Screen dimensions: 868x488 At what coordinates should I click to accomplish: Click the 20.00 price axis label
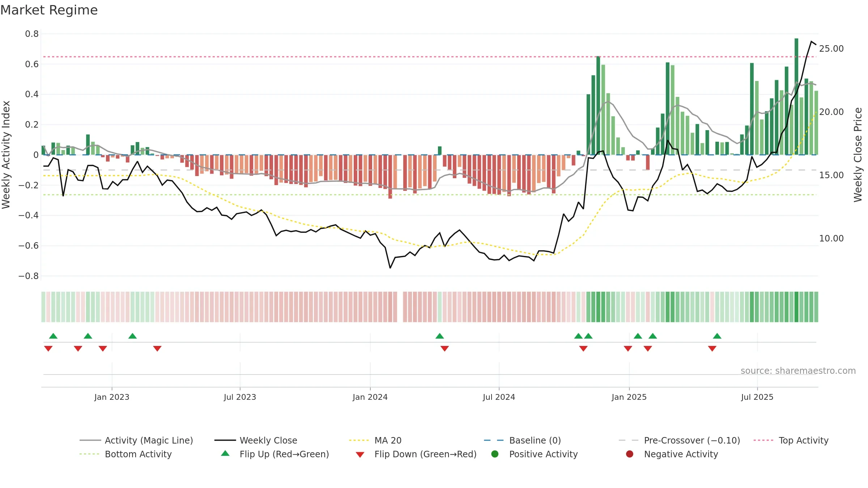click(831, 112)
